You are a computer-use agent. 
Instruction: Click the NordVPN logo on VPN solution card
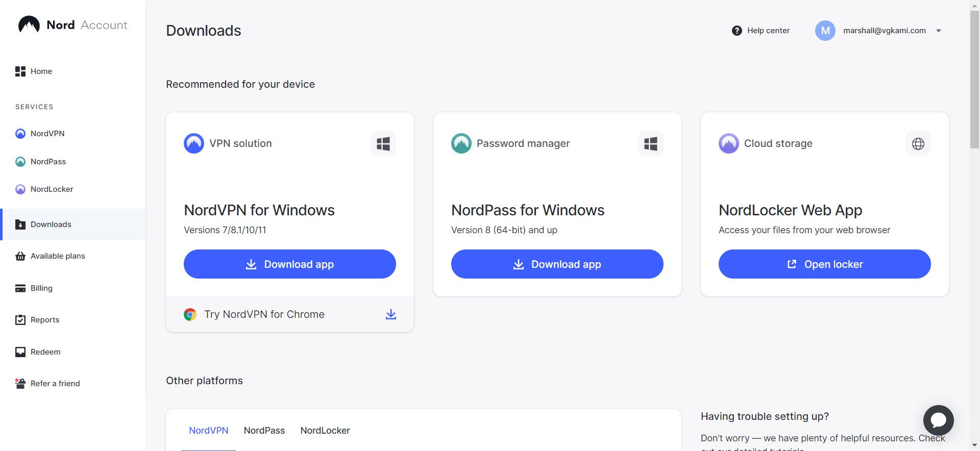194,143
